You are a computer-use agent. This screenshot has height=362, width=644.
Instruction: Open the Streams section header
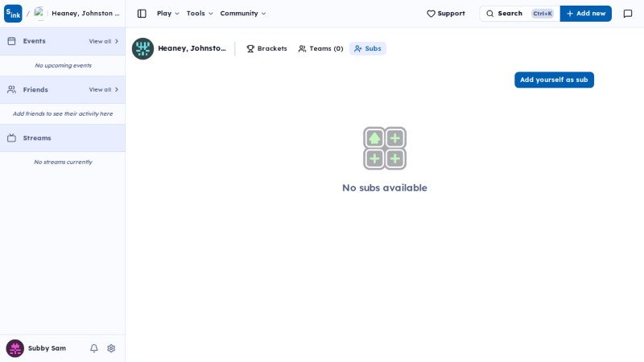[x=63, y=138]
